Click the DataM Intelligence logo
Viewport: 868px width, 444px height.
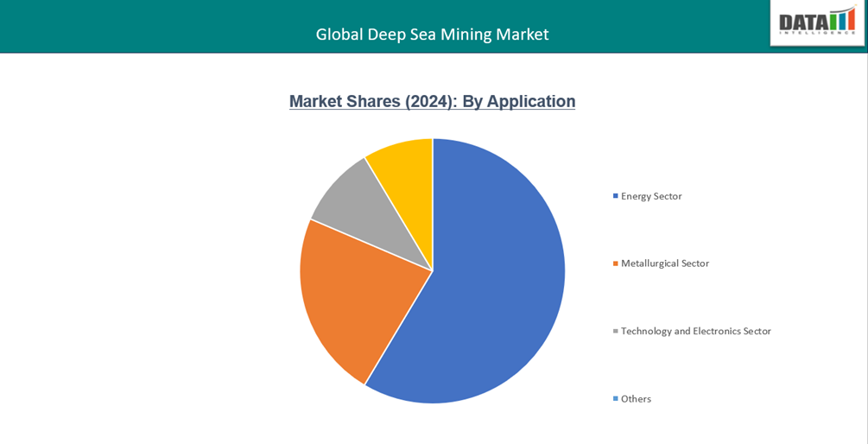click(816, 22)
